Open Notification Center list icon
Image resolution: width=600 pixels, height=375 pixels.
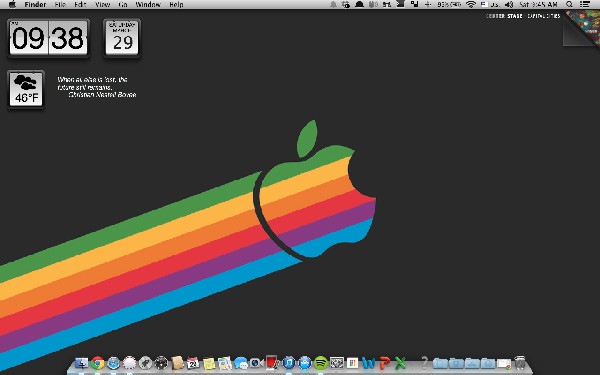click(585, 4)
